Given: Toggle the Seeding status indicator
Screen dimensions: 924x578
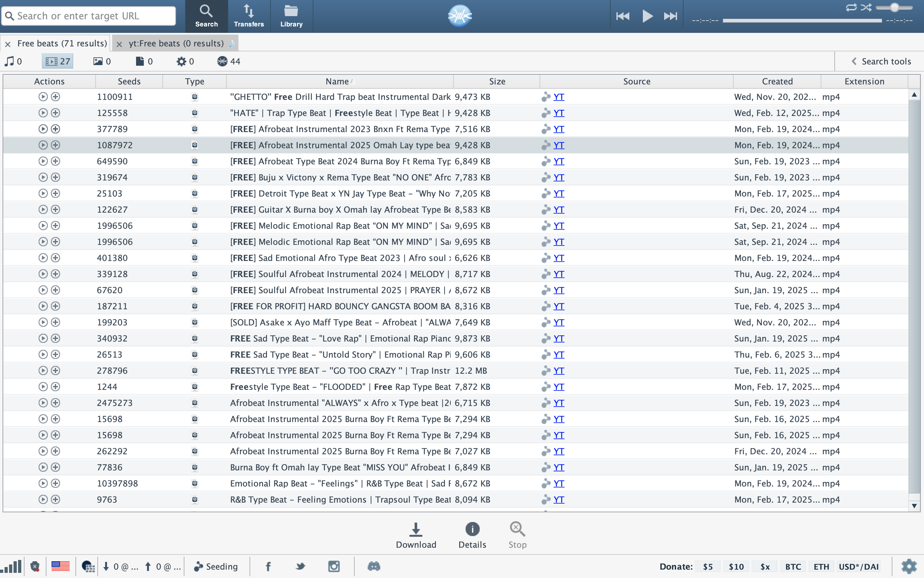Looking at the screenshot, I should pos(216,566).
